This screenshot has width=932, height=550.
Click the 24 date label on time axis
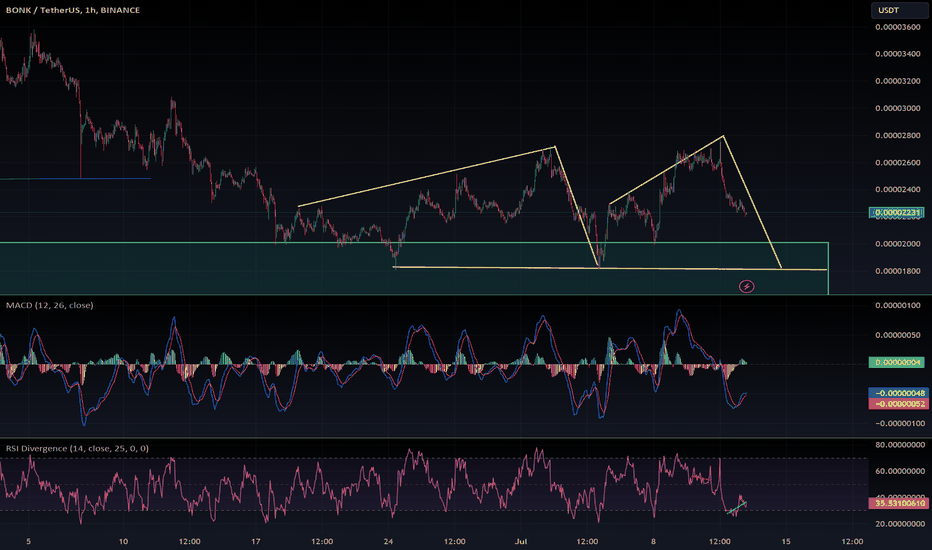[388, 541]
